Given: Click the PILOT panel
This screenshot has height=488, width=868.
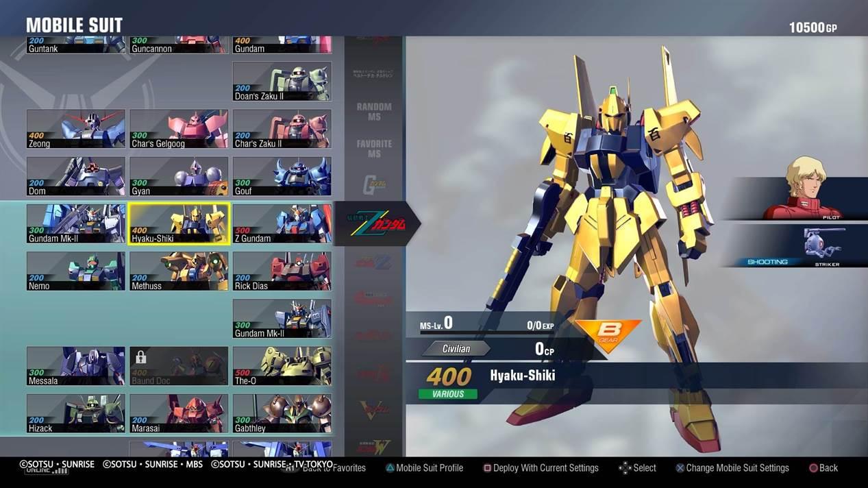Looking at the screenshot, I should (x=796, y=198).
